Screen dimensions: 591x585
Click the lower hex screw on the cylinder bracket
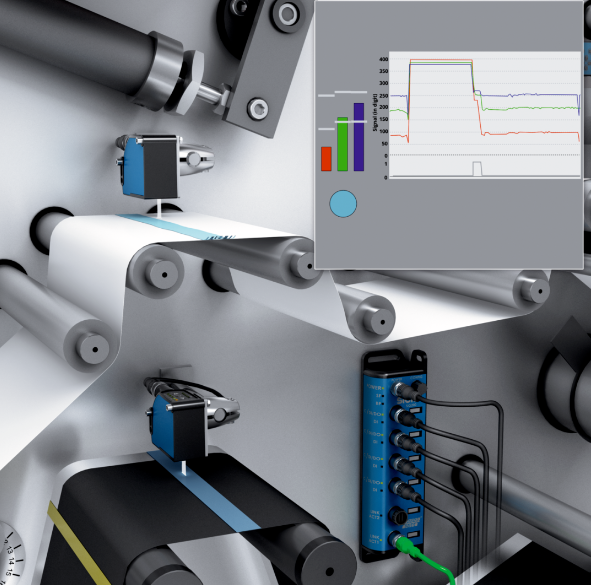pyautogui.click(x=258, y=109)
